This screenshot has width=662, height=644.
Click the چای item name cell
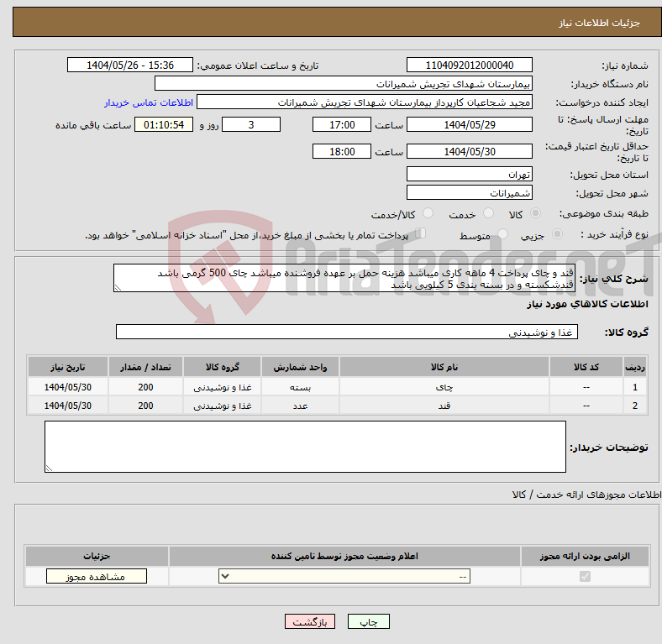click(444, 386)
